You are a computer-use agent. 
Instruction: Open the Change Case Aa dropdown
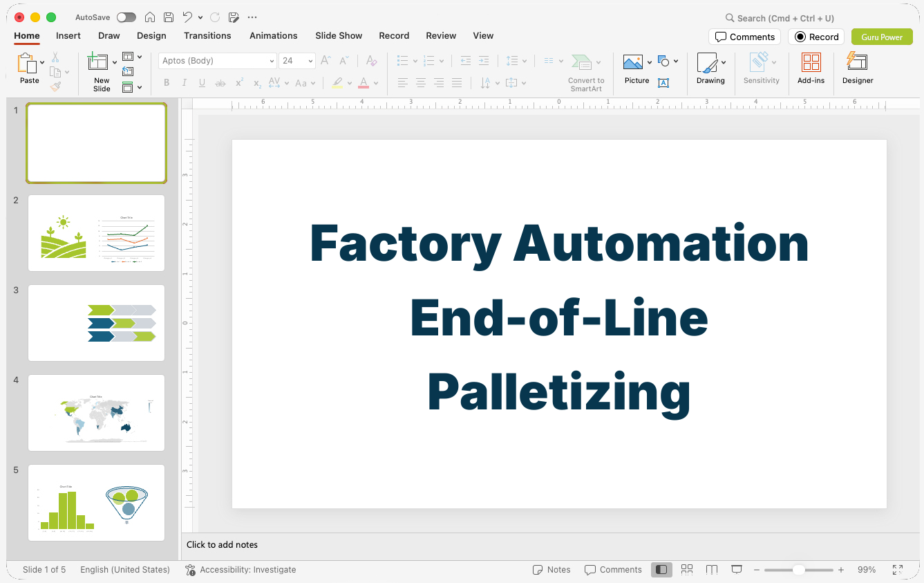click(x=305, y=83)
